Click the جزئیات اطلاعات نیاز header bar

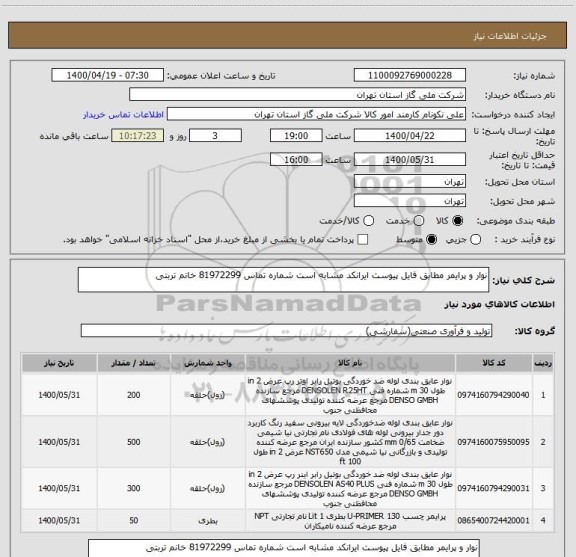pyautogui.click(x=287, y=35)
